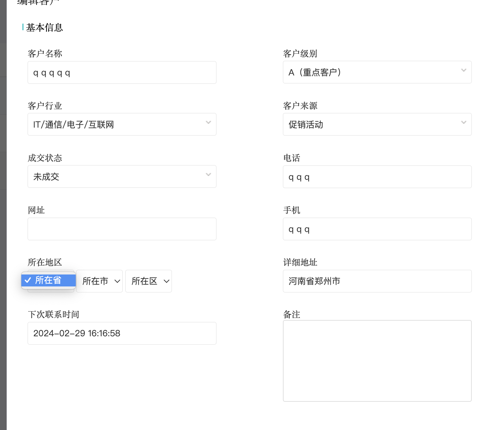This screenshot has width=504, height=430.
Task: Click the 手机 input field
Action: [x=377, y=229]
